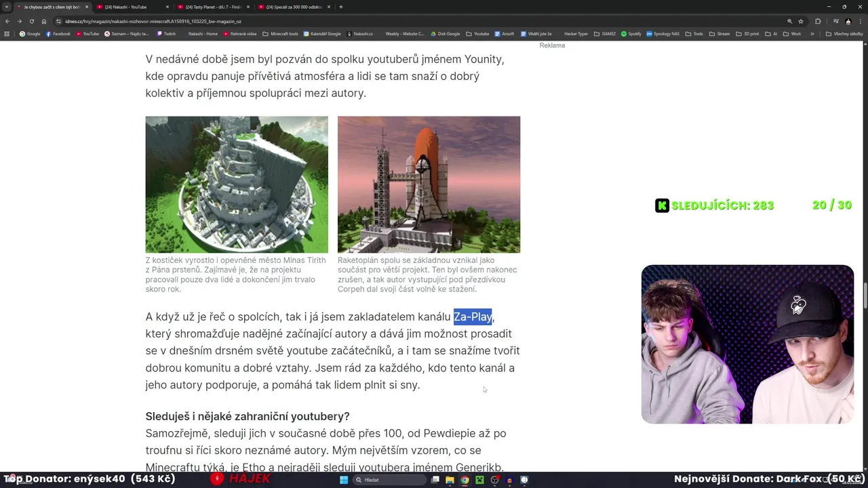Open the Chrome three-dot menu
868x488 pixels.
pos(860,21)
